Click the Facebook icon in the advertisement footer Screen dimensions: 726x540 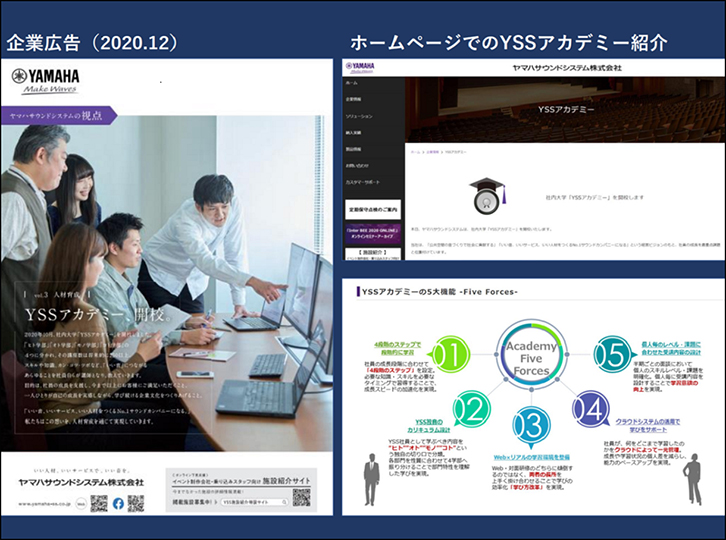(x=118, y=503)
